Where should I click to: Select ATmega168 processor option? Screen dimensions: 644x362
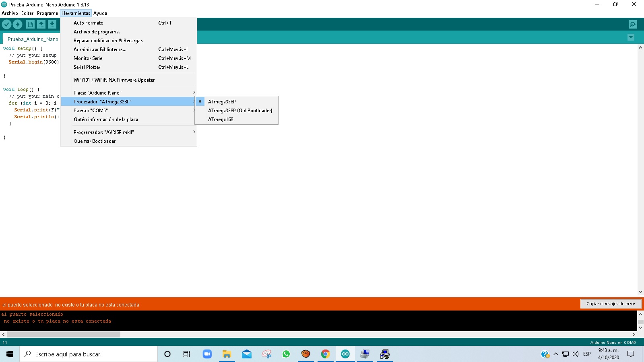[x=236, y=119]
